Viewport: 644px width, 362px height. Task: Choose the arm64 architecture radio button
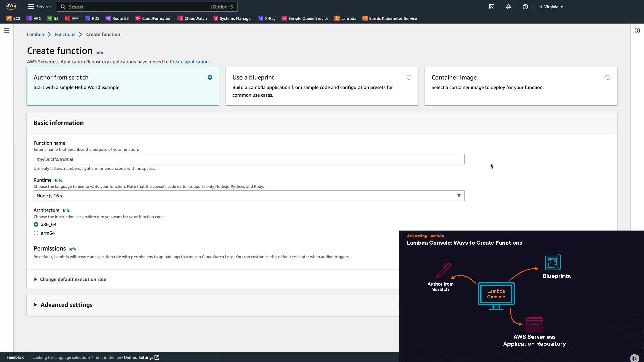[36, 233]
